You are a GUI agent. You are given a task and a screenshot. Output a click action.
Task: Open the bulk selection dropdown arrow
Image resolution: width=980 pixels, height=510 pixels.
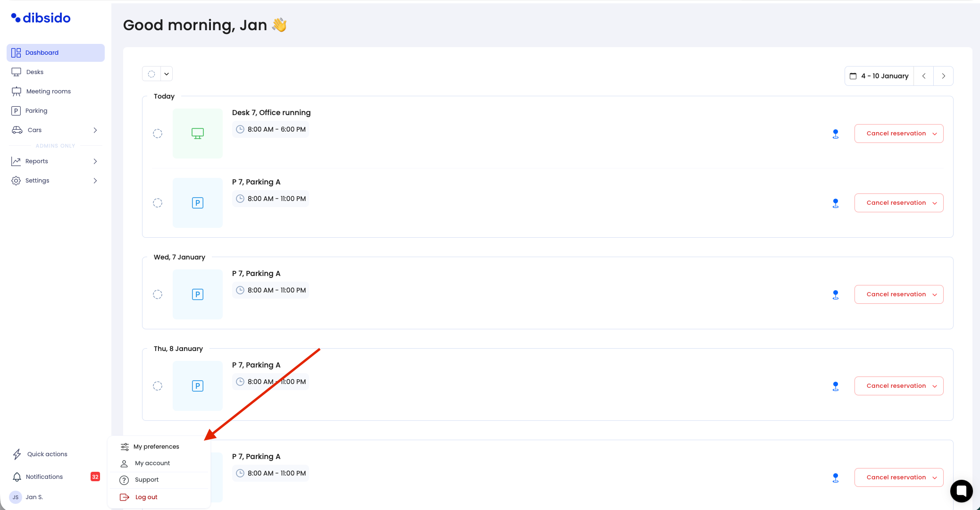coord(167,74)
